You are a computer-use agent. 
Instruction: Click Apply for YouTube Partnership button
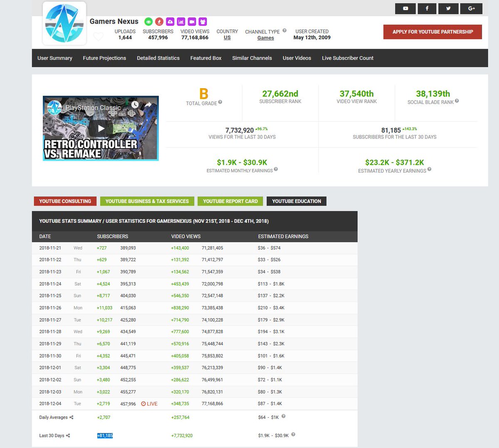432,32
